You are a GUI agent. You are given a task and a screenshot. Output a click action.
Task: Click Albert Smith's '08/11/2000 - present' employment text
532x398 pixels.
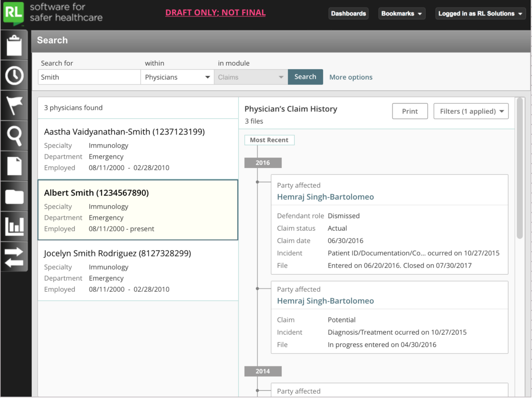tap(122, 229)
